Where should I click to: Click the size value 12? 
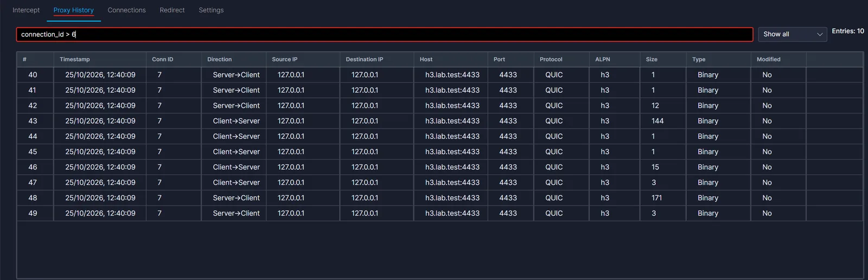coord(655,105)
